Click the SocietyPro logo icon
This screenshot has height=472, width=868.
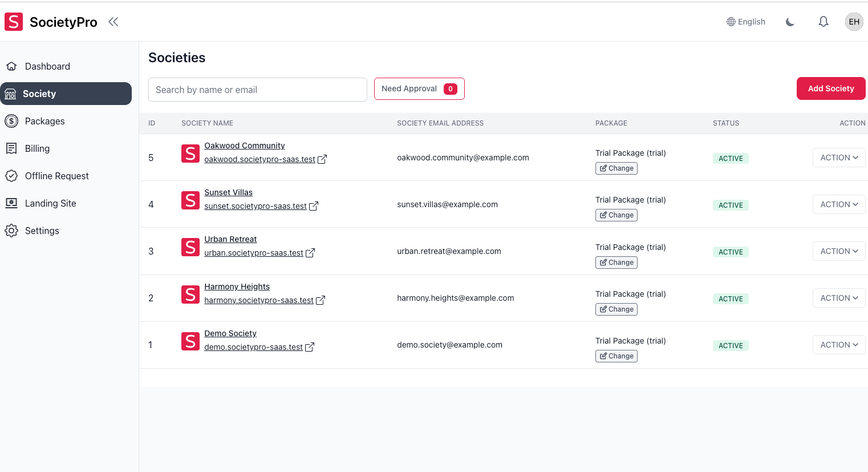[14, 22]
